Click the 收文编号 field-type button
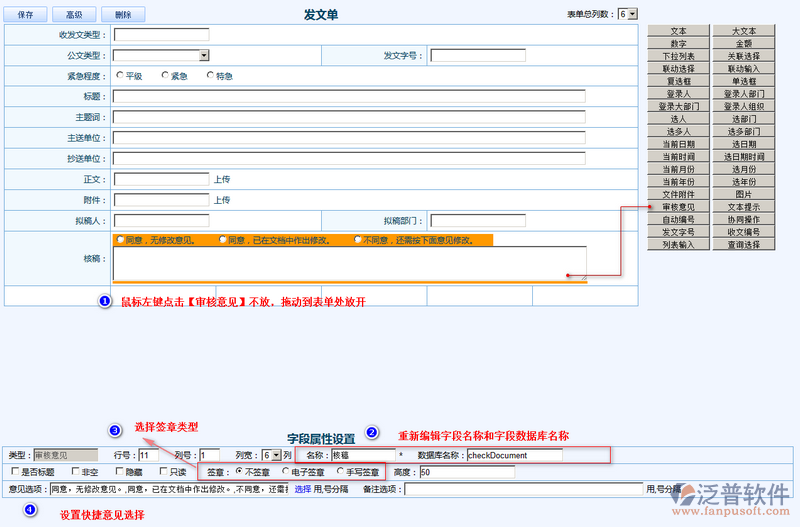Image resolution: width=800 pixels, height=527 pixels. (744, 232)
